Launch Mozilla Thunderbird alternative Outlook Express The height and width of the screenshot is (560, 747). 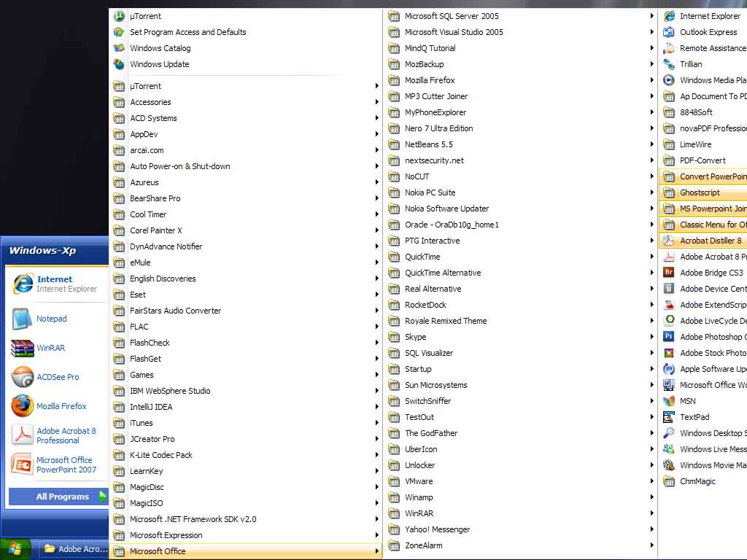tap(704, 32)
